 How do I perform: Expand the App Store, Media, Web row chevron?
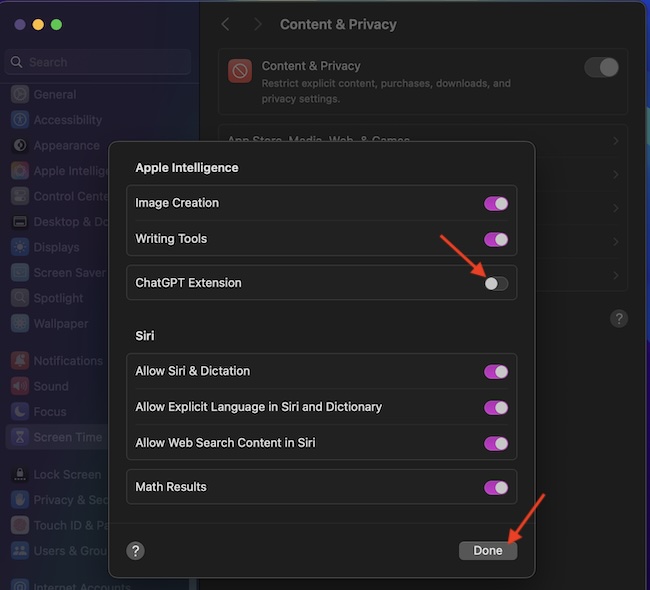coord(615,142)
